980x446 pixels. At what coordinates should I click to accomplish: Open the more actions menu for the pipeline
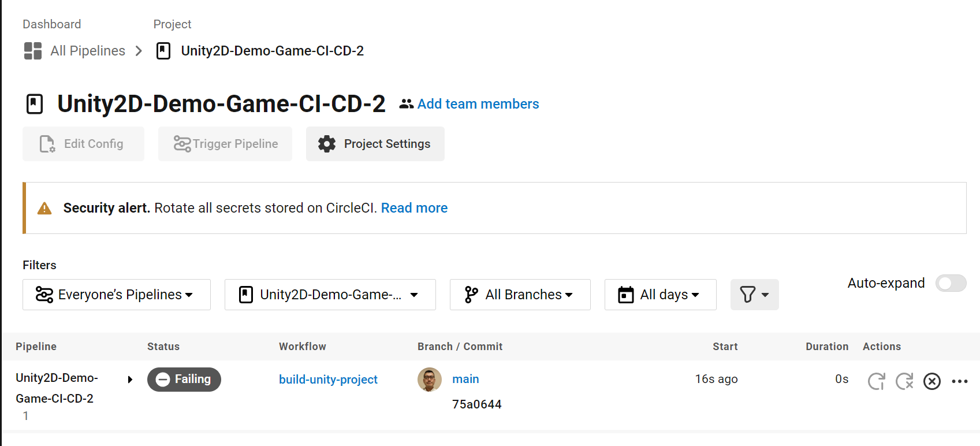(960, 381)
